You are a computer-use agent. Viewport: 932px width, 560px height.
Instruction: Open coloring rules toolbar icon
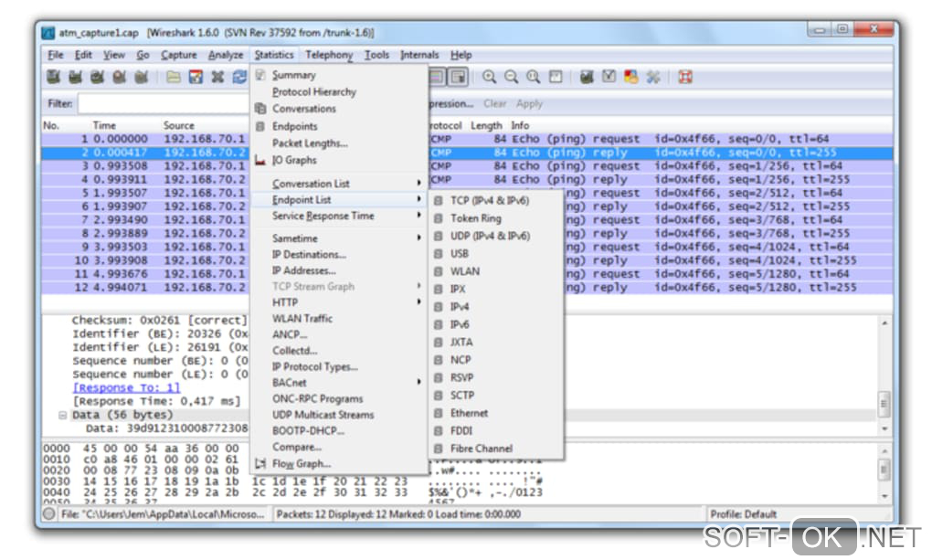coord(631,77)
